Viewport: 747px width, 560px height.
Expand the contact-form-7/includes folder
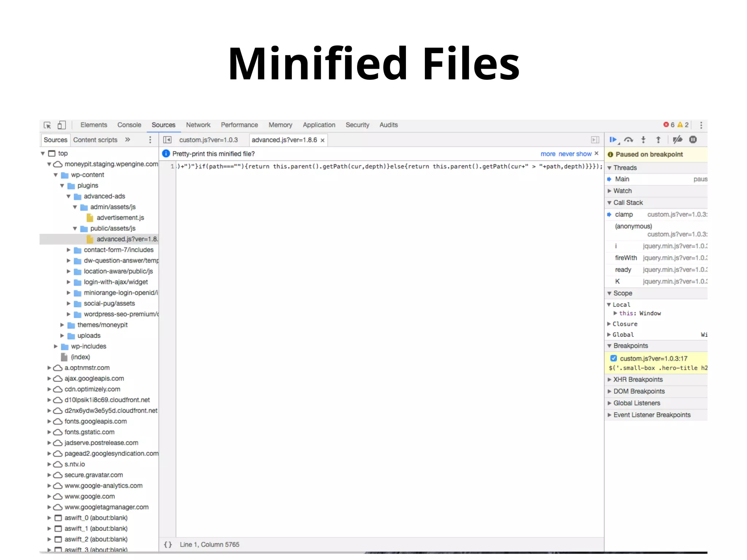69,250
